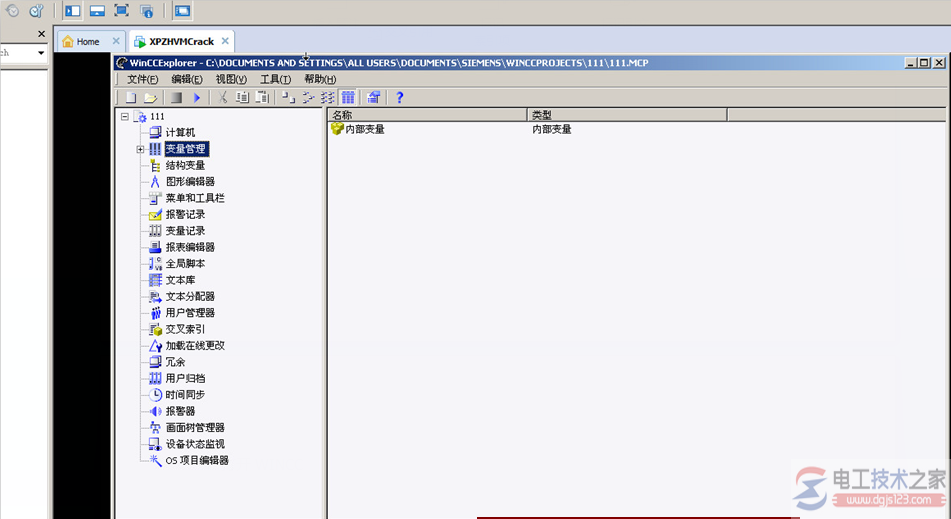Image resolution: width=951 pixels, height=519 pixels.
Task: Open the 工具(T) menu
Action: (275, 79)
